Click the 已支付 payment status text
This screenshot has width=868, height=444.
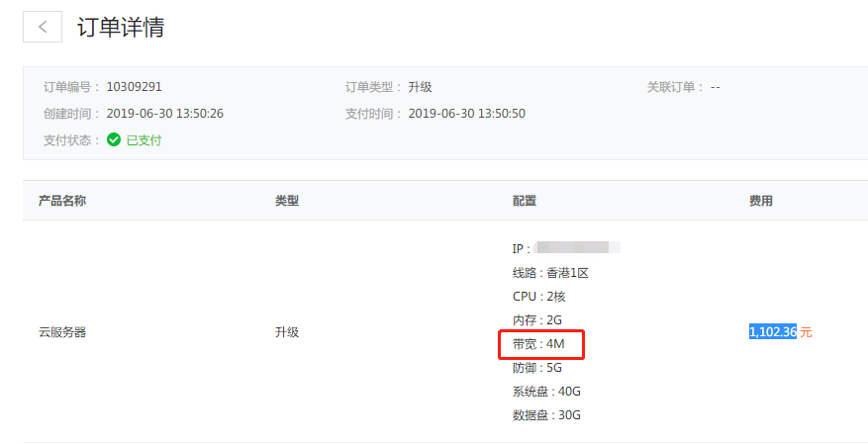[144, 140]
